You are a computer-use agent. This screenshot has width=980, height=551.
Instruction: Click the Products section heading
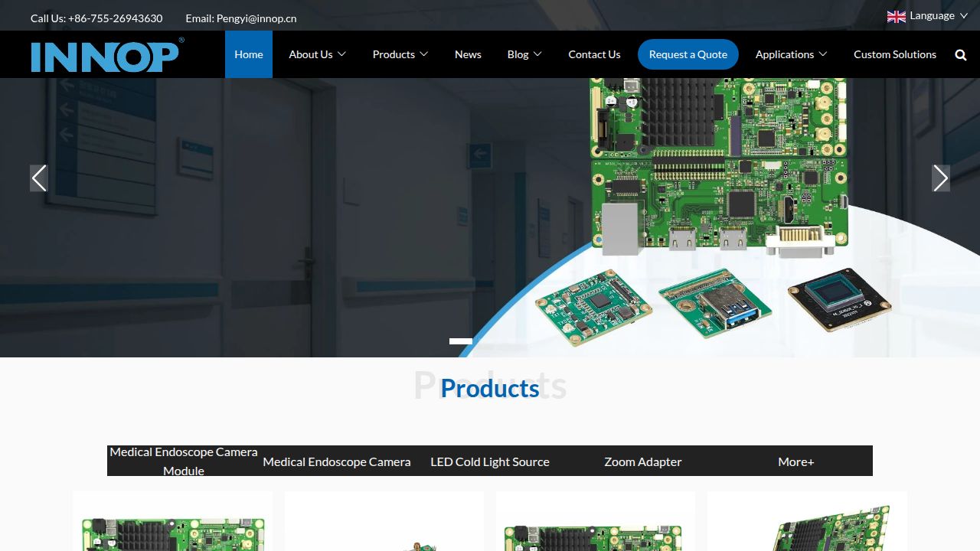tap(490, 388)
